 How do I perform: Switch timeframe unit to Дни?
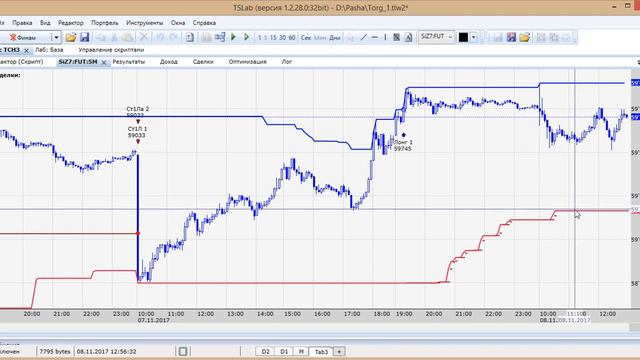(335, 38)
